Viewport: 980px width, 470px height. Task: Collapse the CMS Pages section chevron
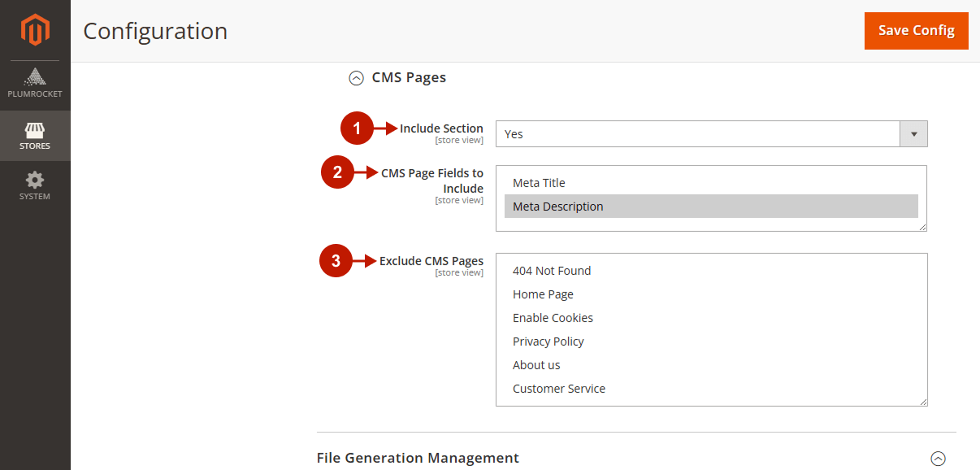tap(355, 77)
